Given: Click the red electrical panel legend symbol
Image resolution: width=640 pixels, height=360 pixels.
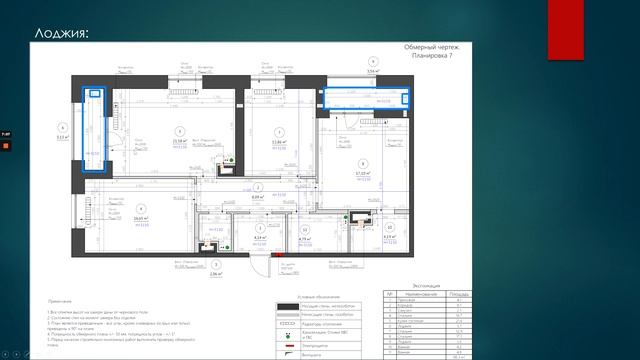Looking at the screenshot, I should (x=289, y=346).
